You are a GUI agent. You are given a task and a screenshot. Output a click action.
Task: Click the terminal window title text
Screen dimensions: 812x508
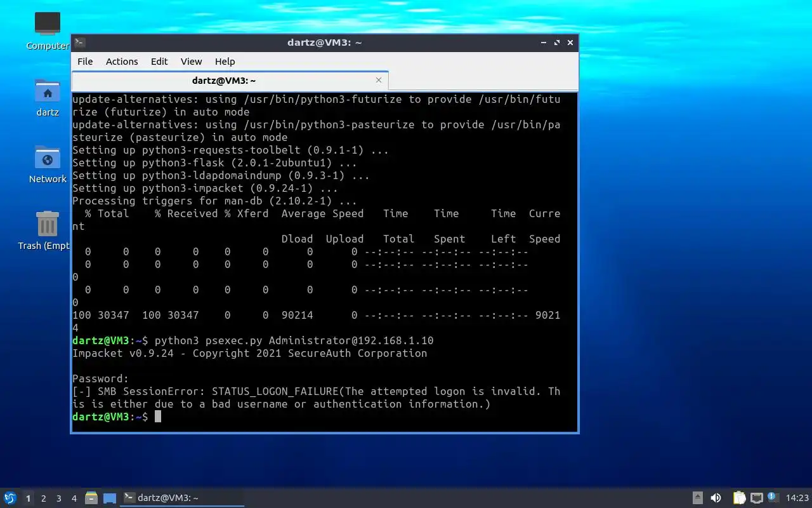tap(324, 43)
